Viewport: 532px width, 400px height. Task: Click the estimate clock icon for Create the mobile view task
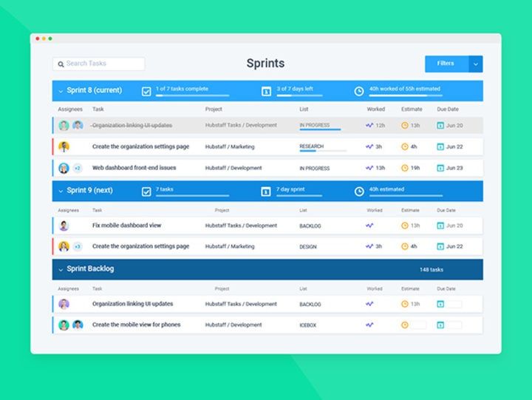tap(405, 325)
